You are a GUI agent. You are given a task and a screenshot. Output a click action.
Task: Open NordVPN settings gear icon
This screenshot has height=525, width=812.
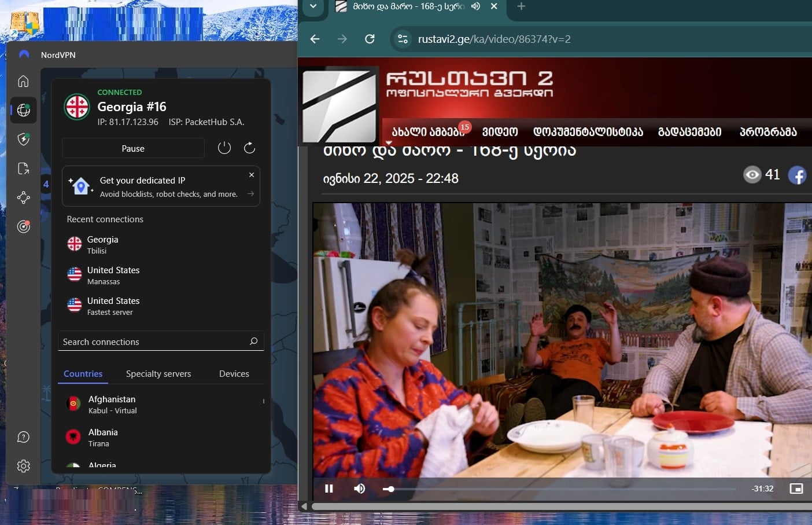tap(23, 466)
